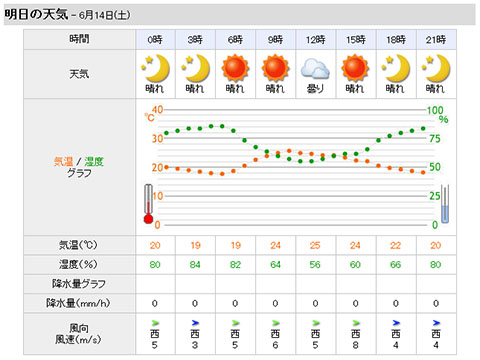Screen dimensions: 480x360
Task: Click the orange 気温 legend label
Action: pyautogui.click(x=63, y=162)
